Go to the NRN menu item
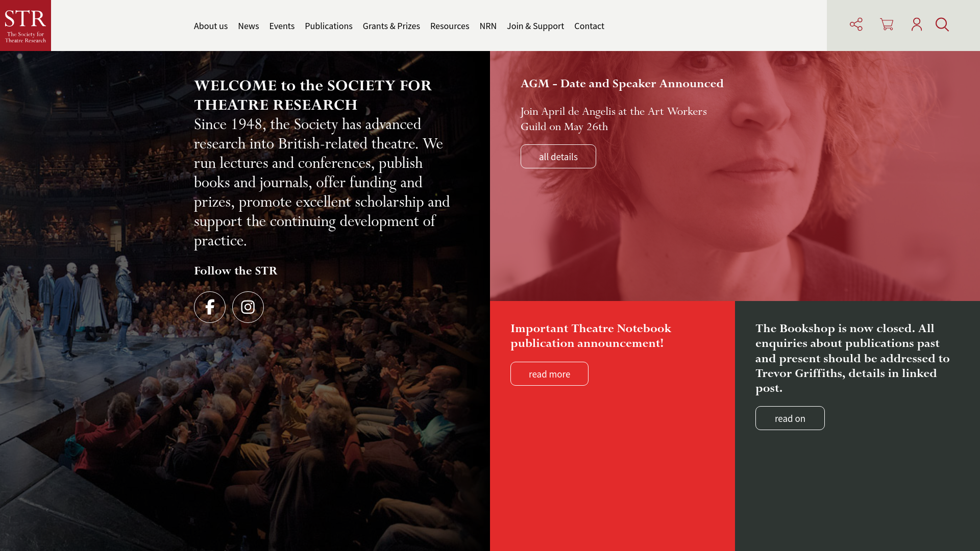This screenshot has height=551, width=980. click(x=488, y=26)
